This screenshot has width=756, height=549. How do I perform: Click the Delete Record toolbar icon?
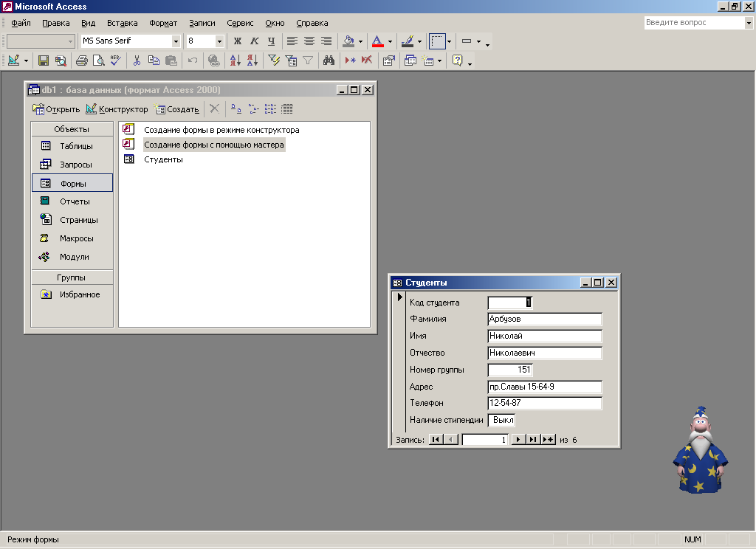point(367,61)
